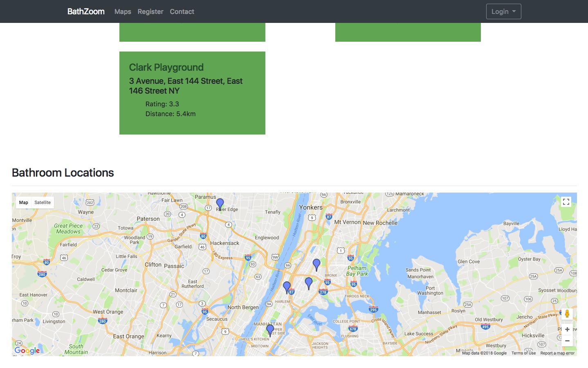Click the 'Distance: 5.4km' text
588x368 pixels.
point(171,114)
